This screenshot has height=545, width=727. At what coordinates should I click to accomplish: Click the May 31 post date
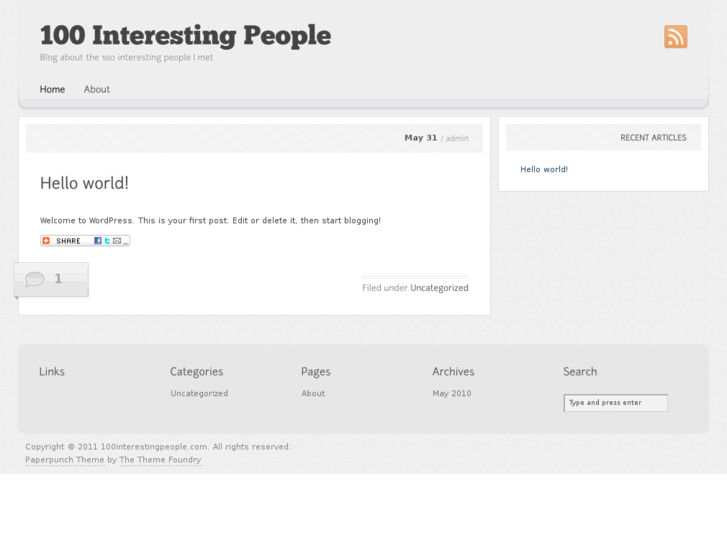pos(421,138)
